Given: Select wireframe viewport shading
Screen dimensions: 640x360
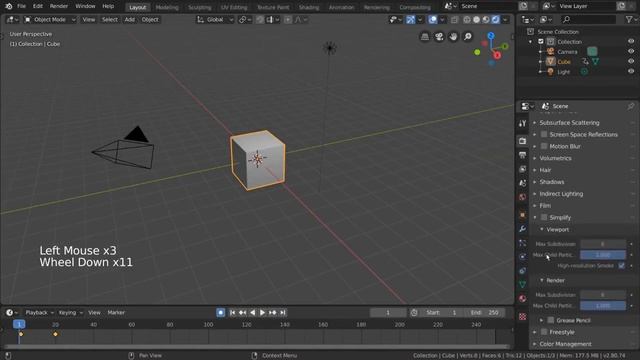Looking at the screenshot, I should point(467,20).
